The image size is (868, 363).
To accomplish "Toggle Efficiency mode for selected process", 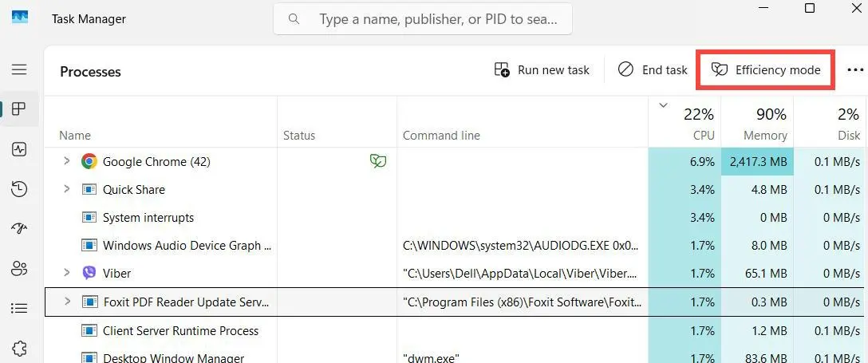I will click(766, 70).
